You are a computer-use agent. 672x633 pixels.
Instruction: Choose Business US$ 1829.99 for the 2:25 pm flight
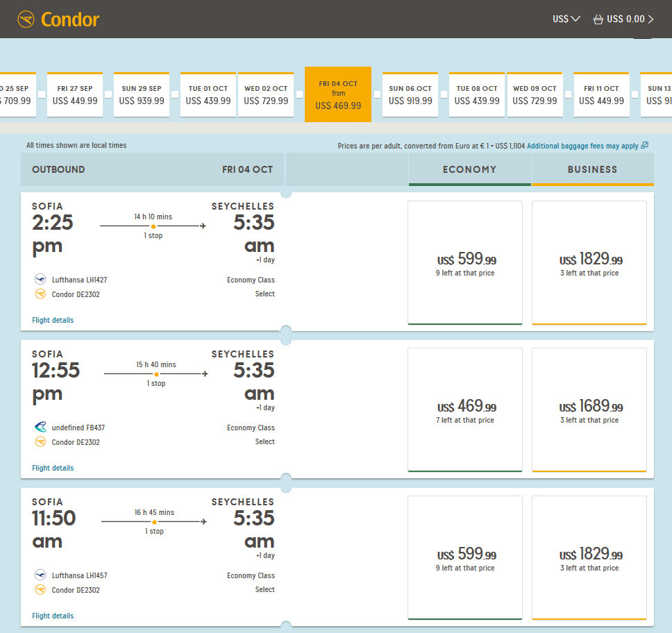pyautogui.click(x=589, y=263)
